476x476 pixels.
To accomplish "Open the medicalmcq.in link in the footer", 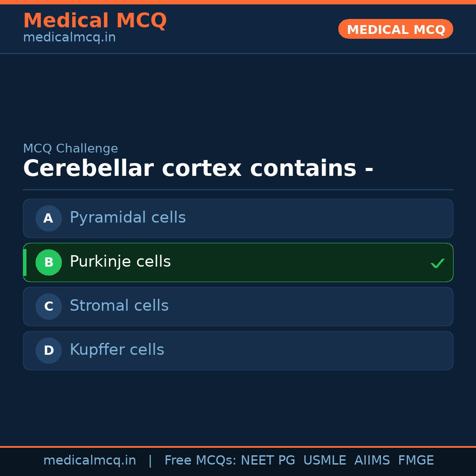I will click(89, 461).
